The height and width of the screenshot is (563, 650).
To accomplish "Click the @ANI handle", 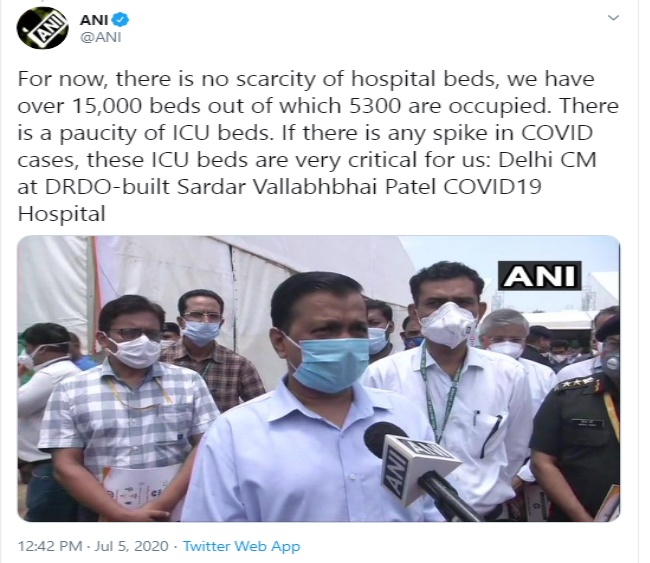I will pos(100,37).
